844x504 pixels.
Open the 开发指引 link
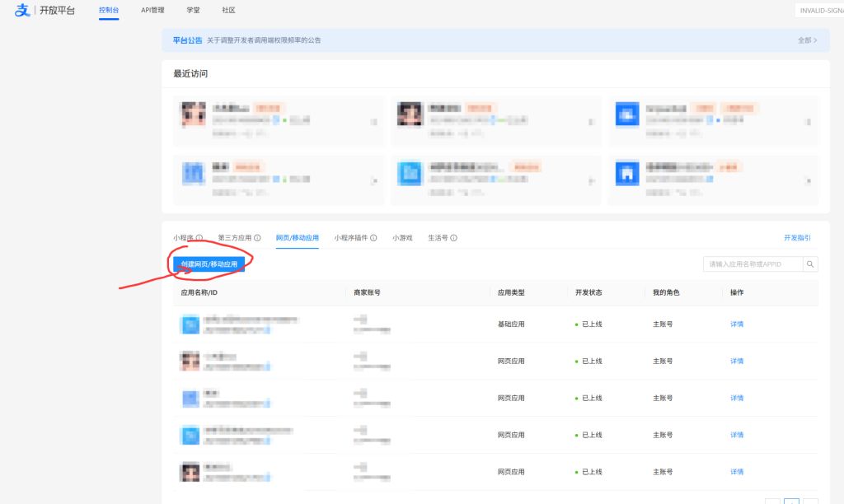(x=797, y=238)
